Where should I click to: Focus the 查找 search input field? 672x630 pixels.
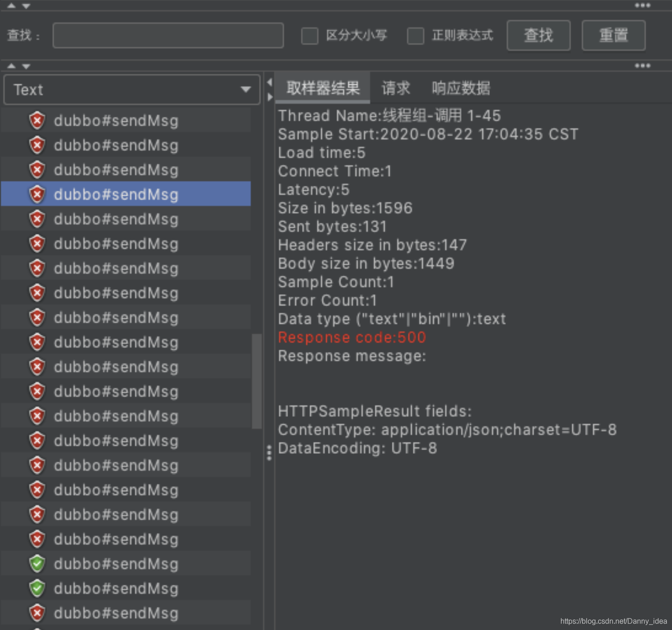[x=168, y=36]
